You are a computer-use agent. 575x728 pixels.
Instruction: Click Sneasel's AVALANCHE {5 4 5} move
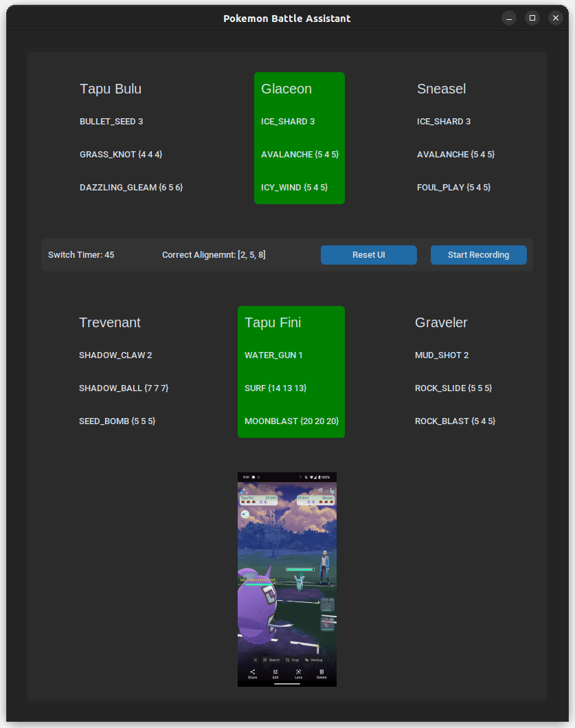tap(455, 155)
